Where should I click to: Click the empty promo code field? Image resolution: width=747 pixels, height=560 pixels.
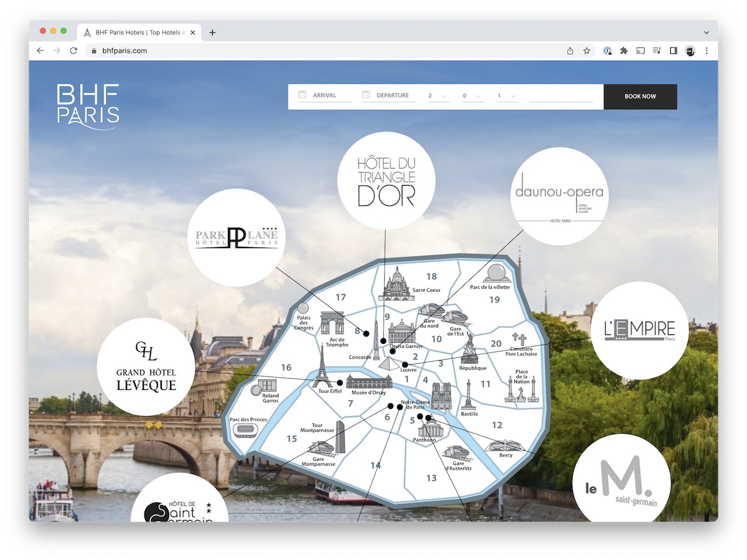[x=561, y=96]
